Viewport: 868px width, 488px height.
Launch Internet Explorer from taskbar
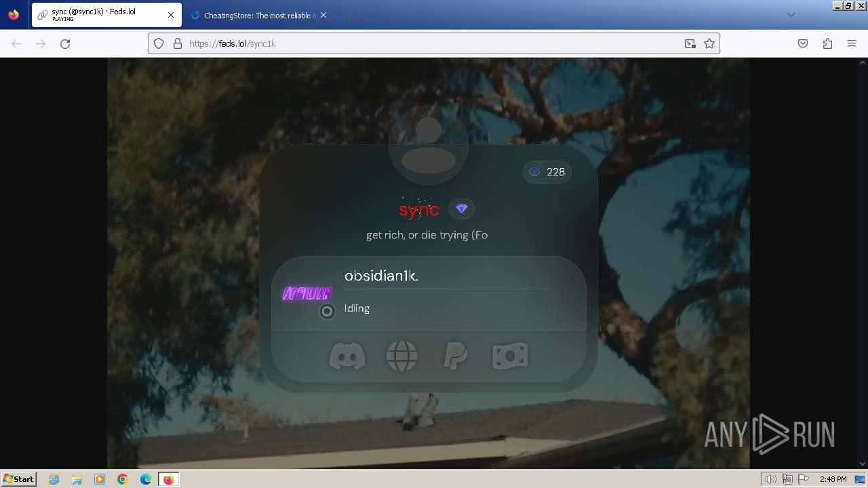pos(54,479)
